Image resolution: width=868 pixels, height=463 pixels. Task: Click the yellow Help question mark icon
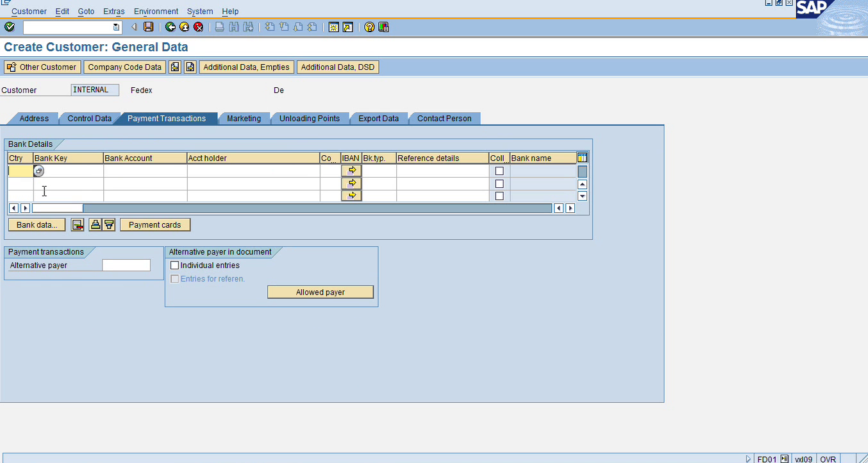(x=369, y=27)
